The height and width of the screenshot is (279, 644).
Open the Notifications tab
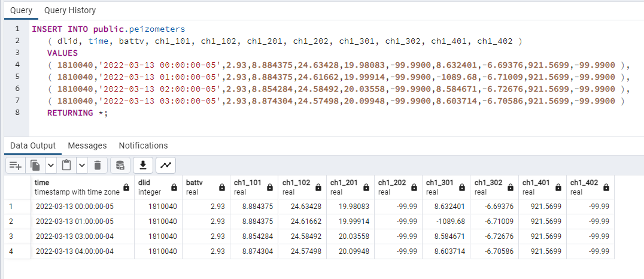click(143, 145)
